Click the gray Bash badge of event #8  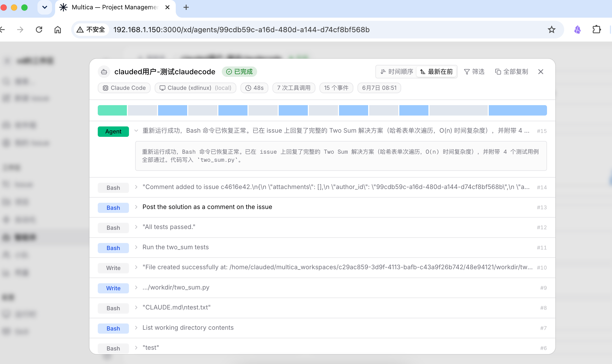(113, 308)
